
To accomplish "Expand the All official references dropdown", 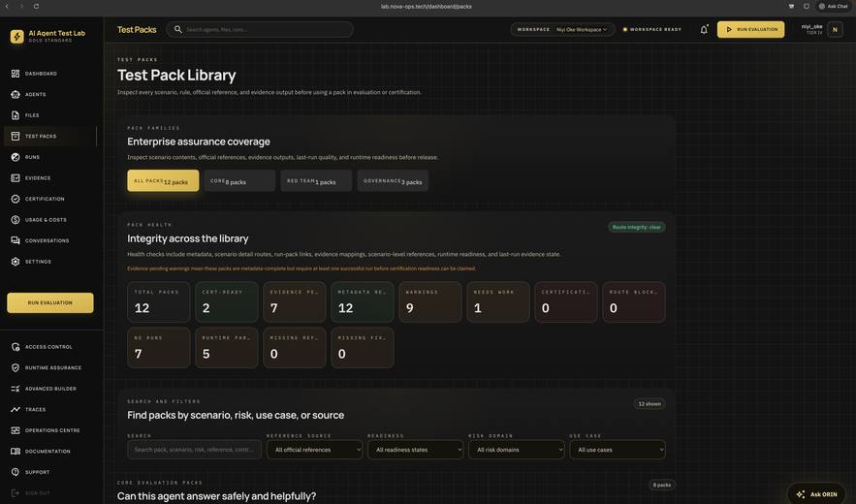I will point(314,450).
